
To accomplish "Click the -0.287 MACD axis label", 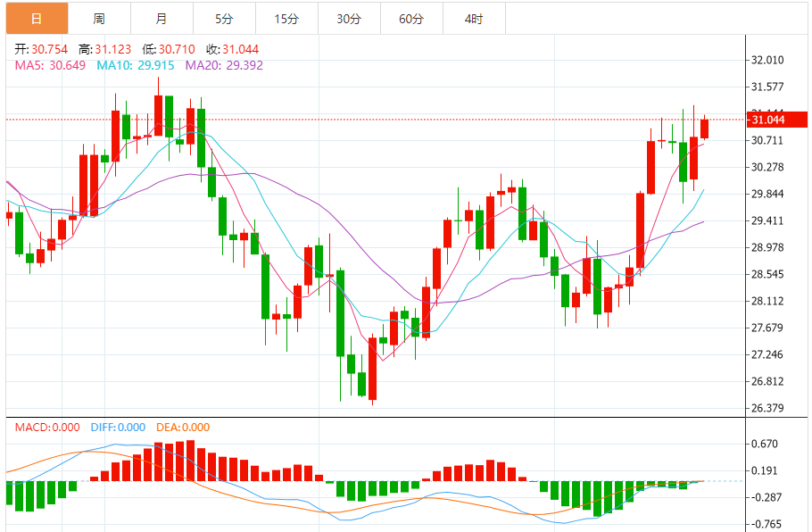I will pyautogui.click(x=765, y=497).
